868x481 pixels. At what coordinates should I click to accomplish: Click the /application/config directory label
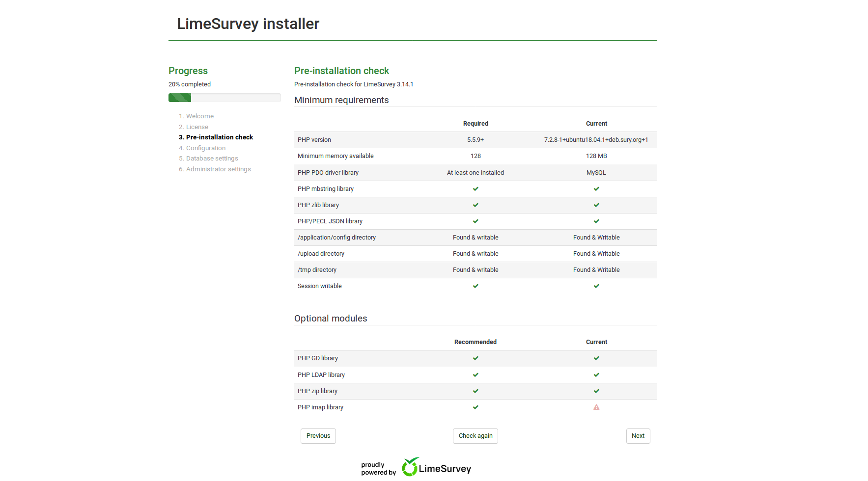[336, 238]
